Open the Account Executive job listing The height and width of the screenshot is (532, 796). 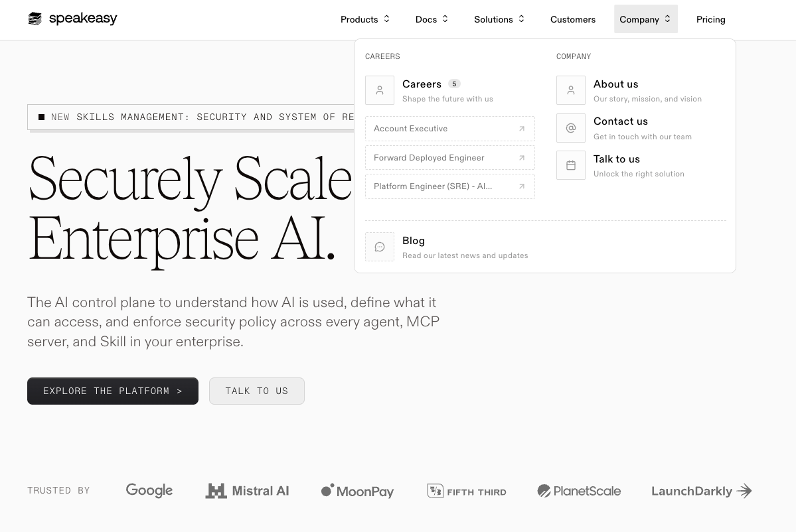pos(449,129)
